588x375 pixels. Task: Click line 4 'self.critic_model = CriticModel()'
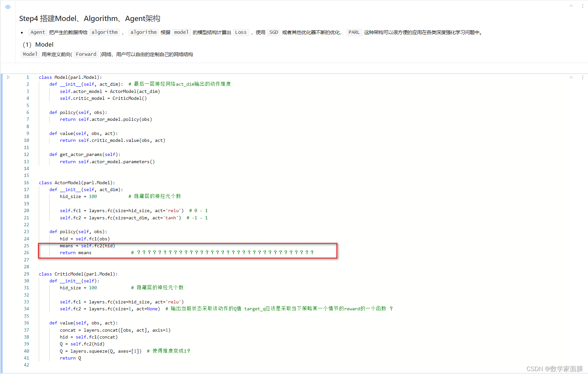103,98
